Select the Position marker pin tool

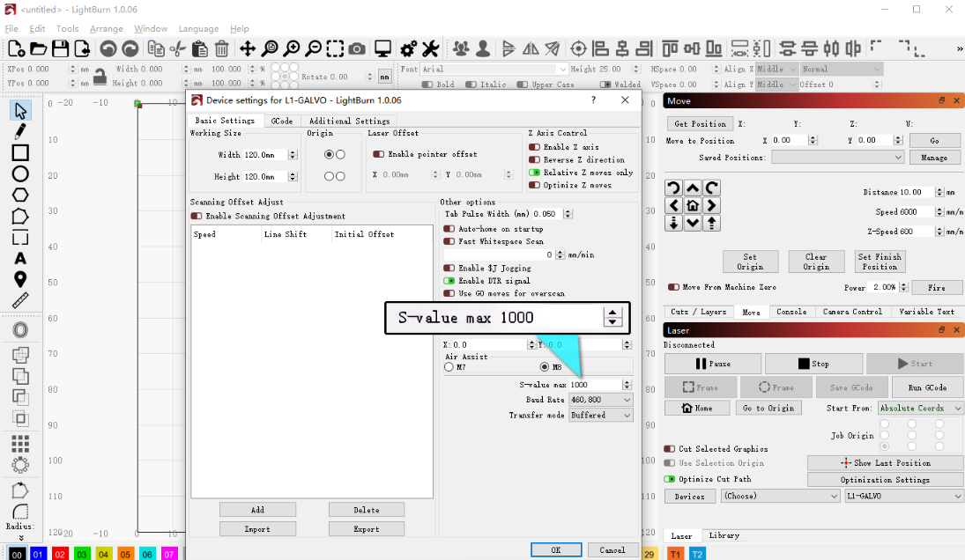[x=20, y=280]
